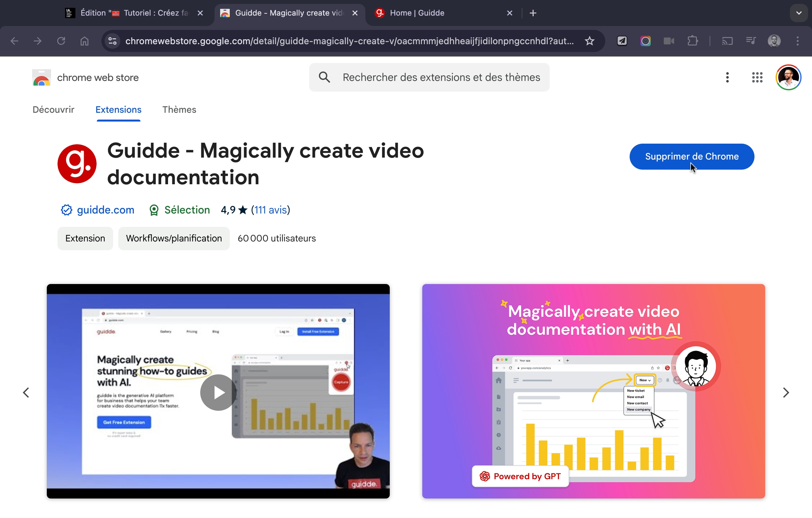Open the 111 avis reviews link
The width and height of the screenshot is (812, 518).
[x=270, y=210]
